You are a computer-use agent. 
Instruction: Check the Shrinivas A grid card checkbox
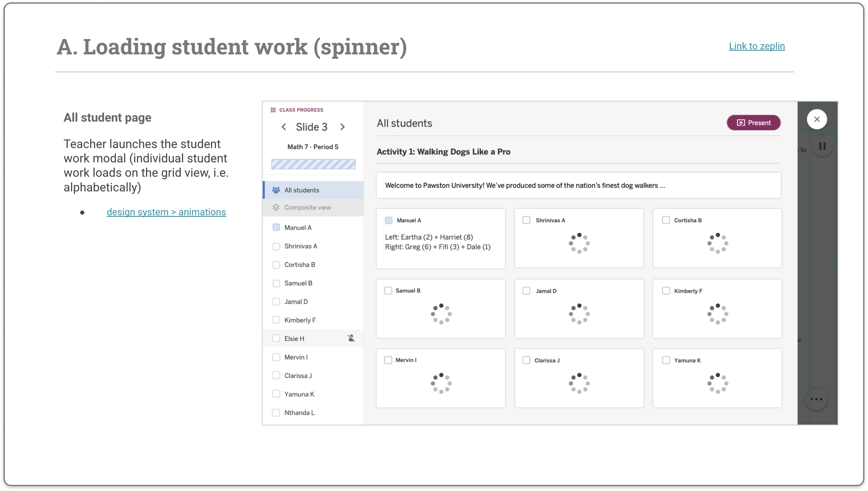pyautogui.click(x=526, y=220)
